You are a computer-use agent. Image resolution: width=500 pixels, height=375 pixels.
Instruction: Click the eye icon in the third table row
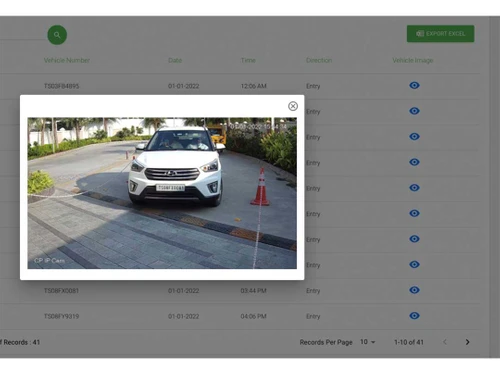point(414,137)
